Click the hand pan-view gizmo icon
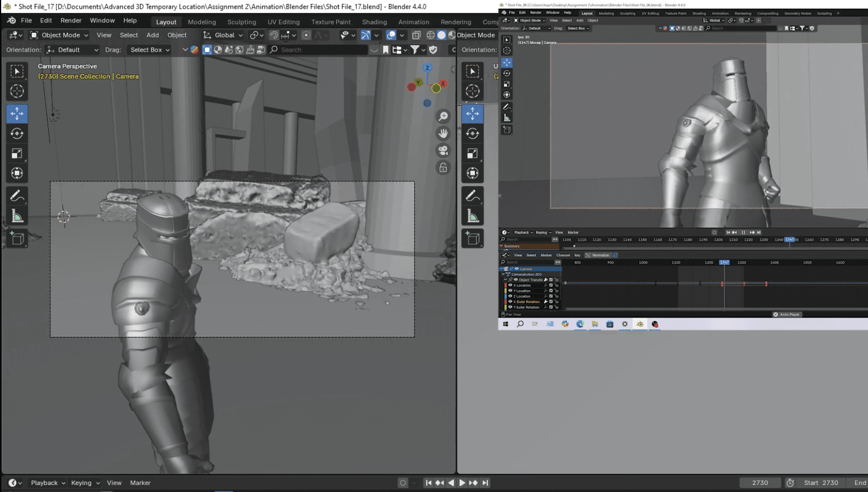The height and width of the screenshot is (492, 868). click(x=443, y=133)
